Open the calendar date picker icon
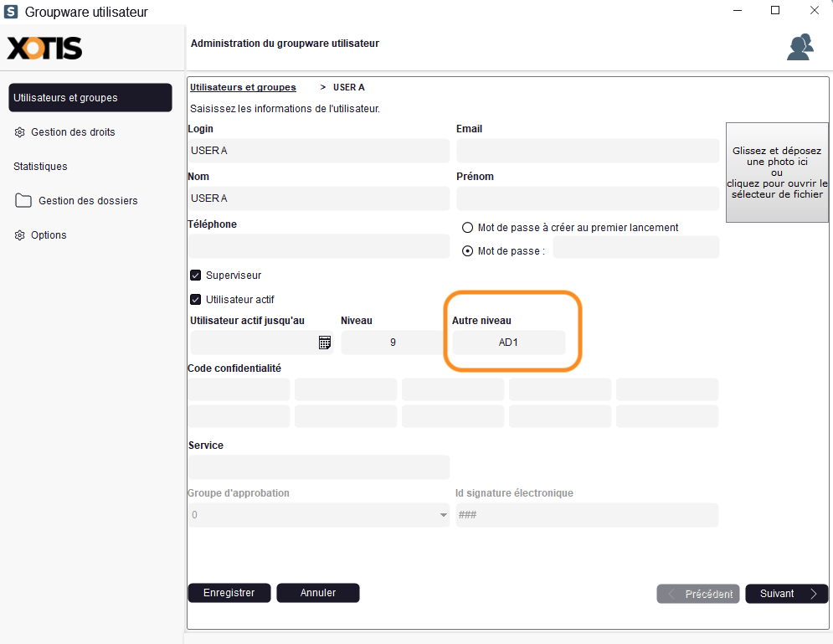 click(325, 343)
